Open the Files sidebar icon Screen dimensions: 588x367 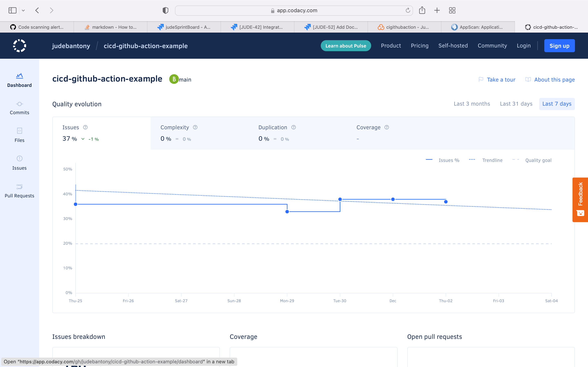(x=19, y=131)
